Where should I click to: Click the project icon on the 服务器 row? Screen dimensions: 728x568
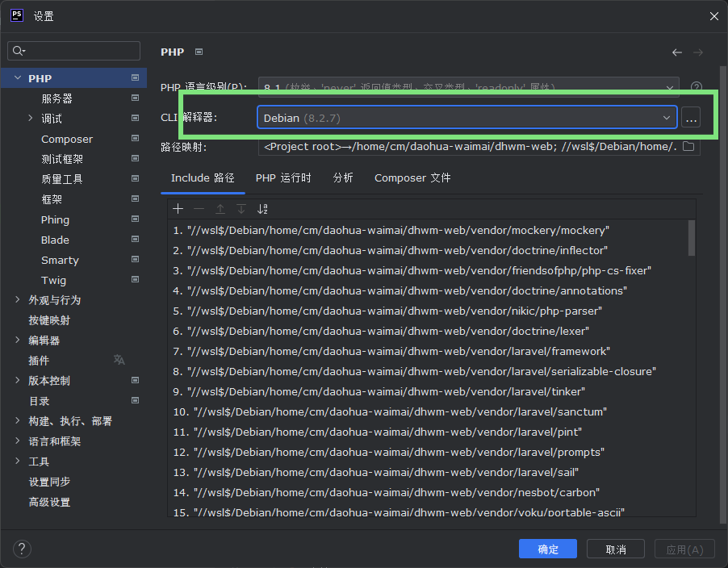(135, 98)
